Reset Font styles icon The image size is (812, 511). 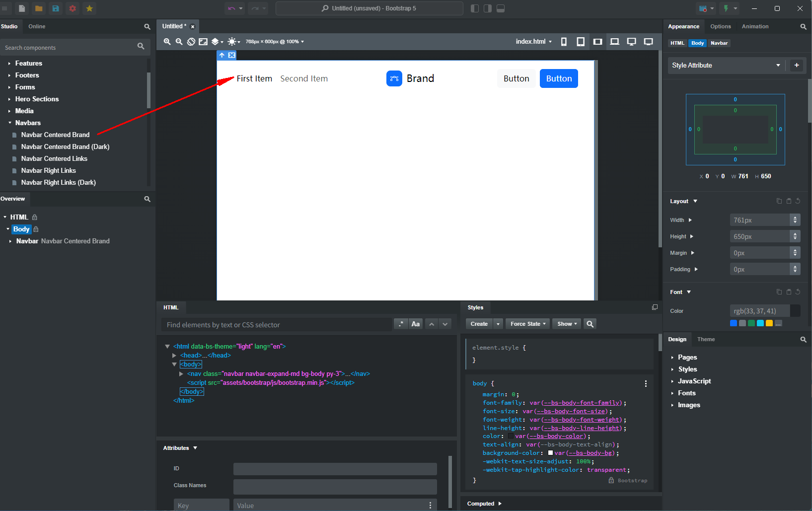[x=798, y=292]
